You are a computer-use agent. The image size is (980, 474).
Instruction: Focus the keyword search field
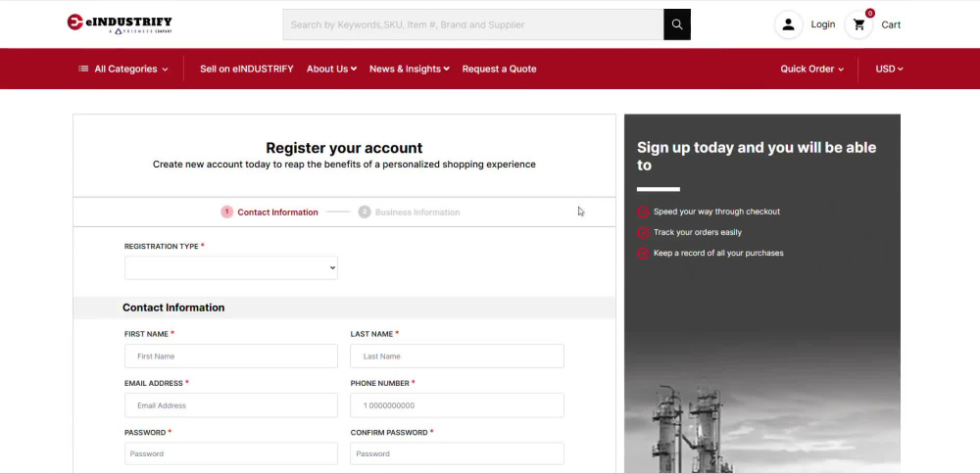click(x=473, y=24)
